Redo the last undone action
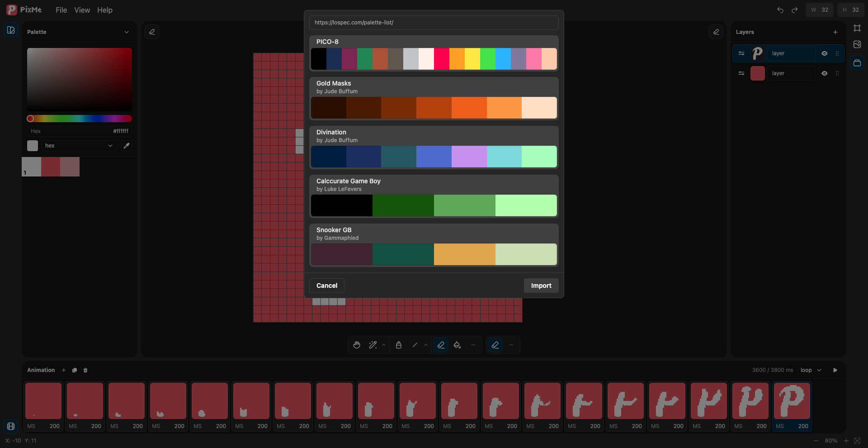 795,10
